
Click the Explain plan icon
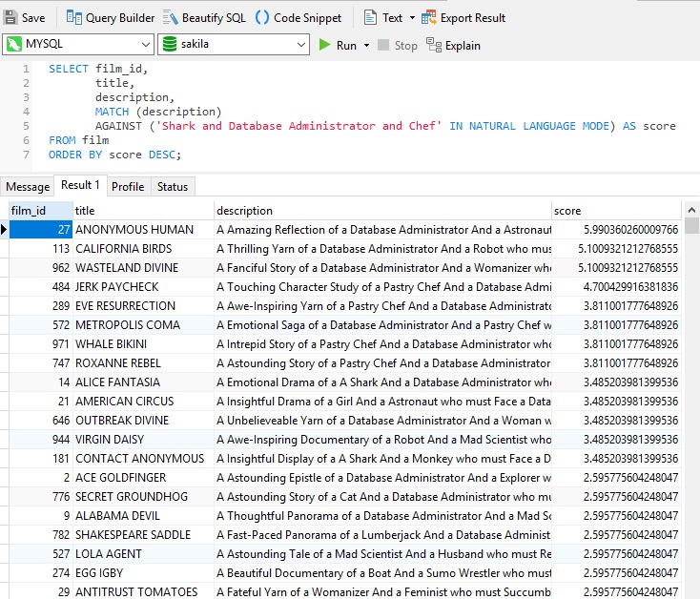click(x=434, y=45)
